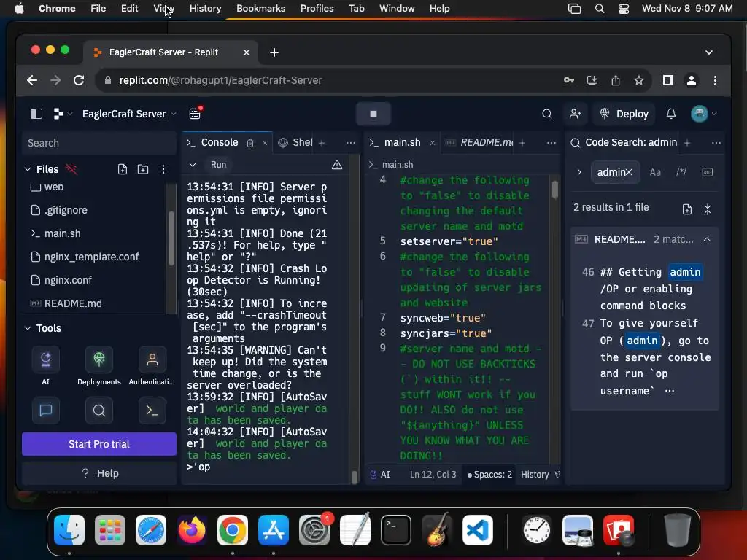Toggle the left sidebar panel icon

[x=36, y=114]
